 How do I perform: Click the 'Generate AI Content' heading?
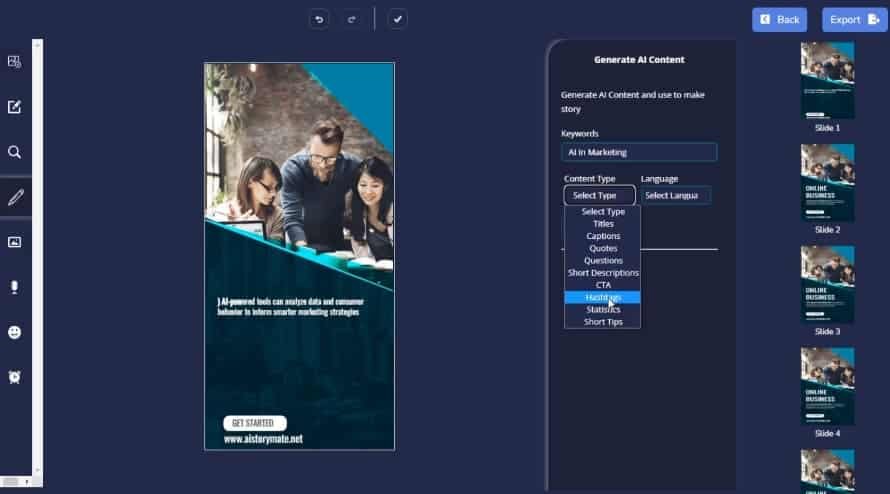tap(639, 60)
